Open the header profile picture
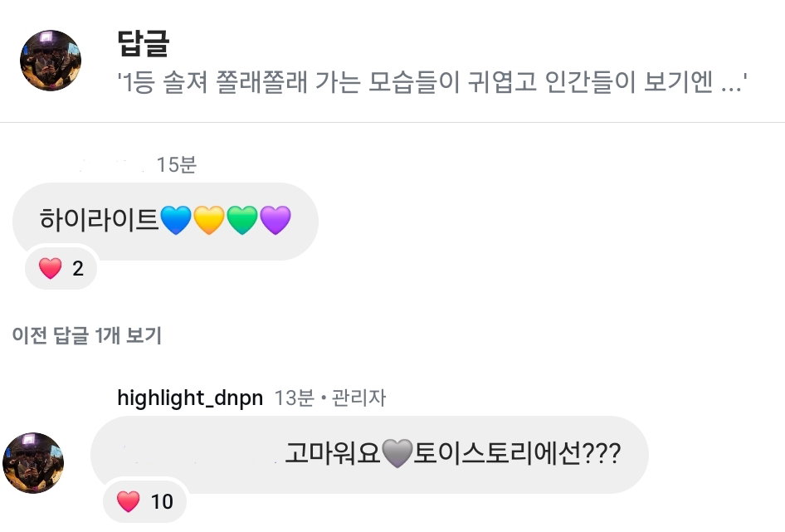This screenshot has height=532, width=785. coord(51,61)
